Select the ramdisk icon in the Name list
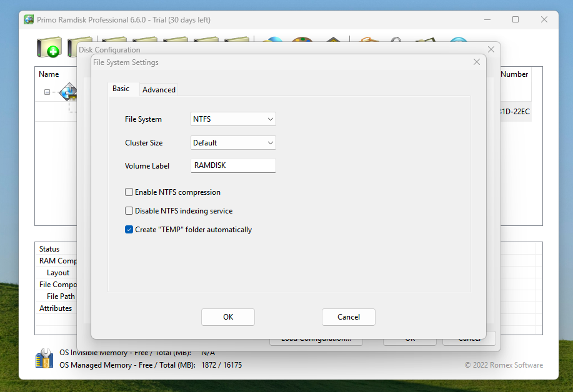 point(68,92)
